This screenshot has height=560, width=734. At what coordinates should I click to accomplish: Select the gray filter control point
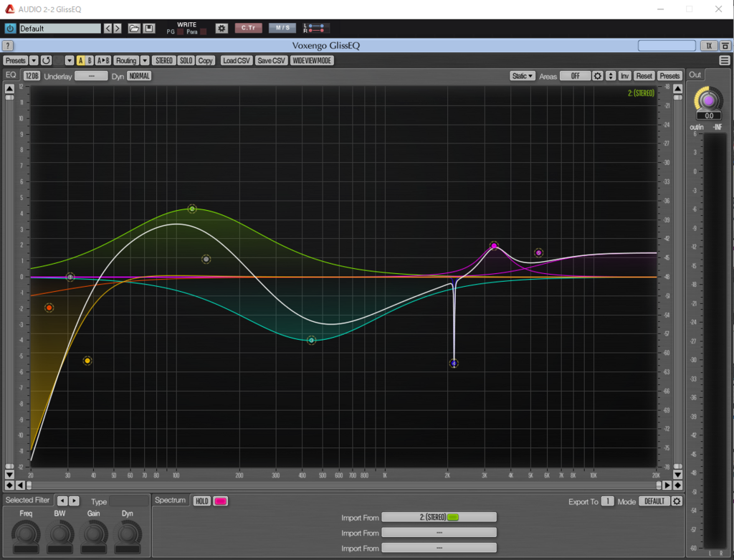tap(206, 259)
